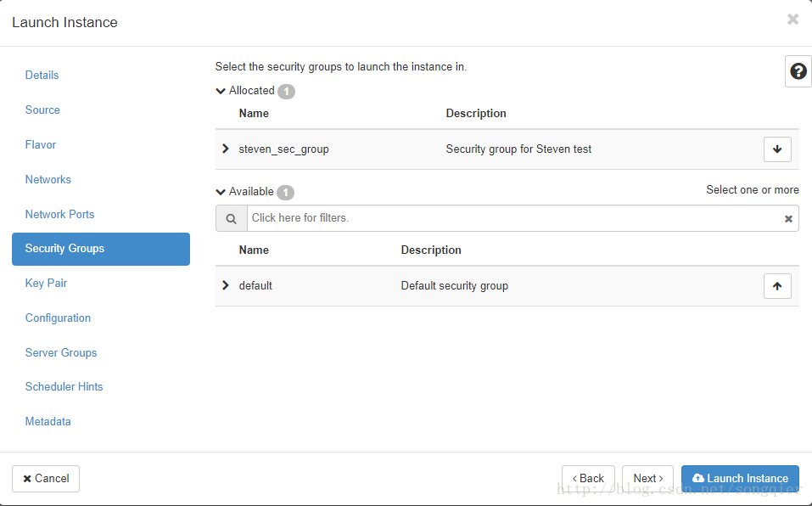
Task: Click the Allocated count badge
Action: tap(287, 92)
